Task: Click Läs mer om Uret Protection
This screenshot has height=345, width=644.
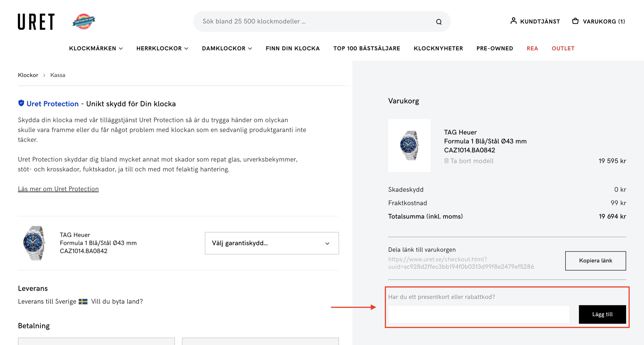Action: (x=58, y=189)
